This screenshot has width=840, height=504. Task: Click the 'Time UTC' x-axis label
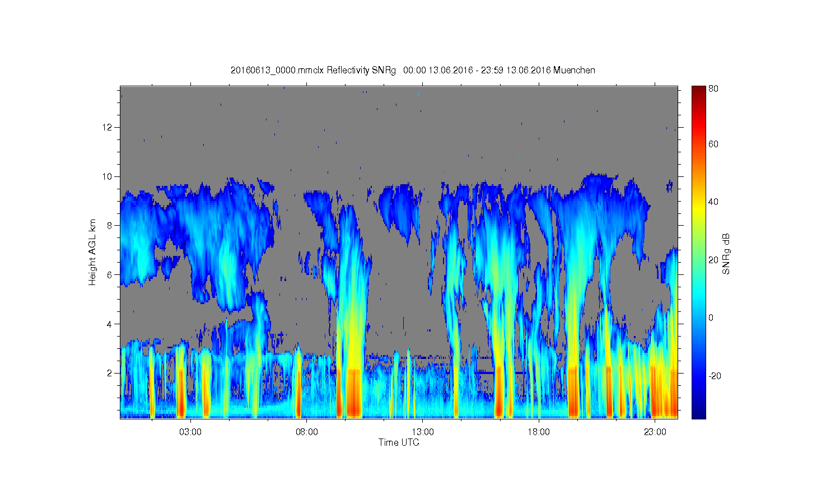(x=399, y=442)
